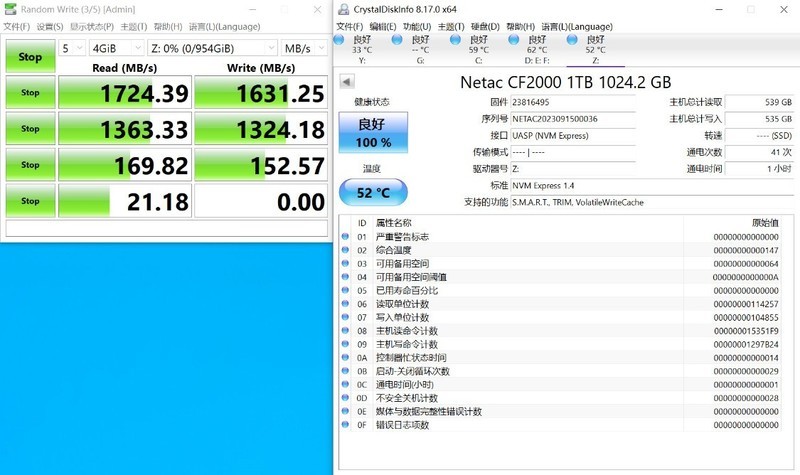Click the CrystalDiskInfo title bar icon

(342, 10)
